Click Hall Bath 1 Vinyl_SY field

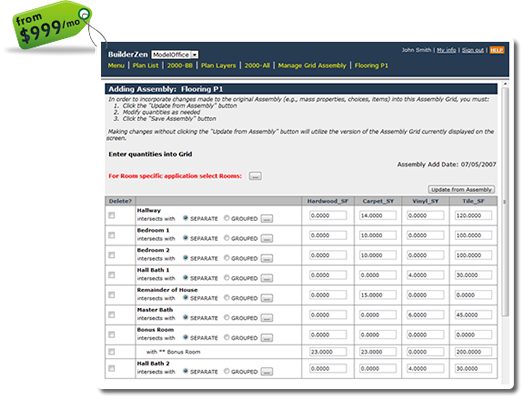point(425,275)
